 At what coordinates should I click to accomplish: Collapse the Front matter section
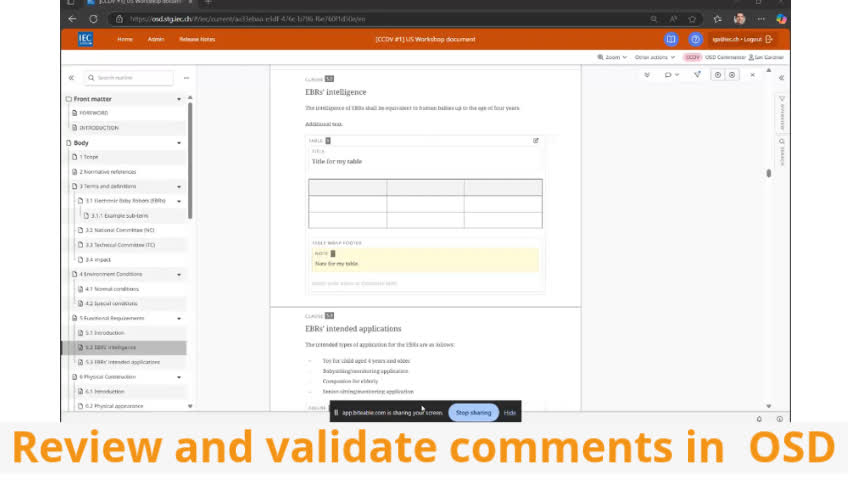coord(179,99)
